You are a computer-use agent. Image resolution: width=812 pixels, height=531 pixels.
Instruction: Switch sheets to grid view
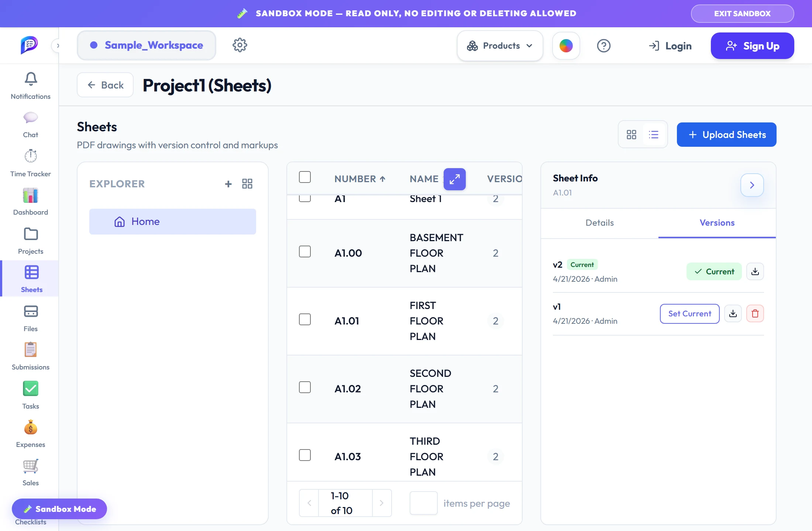[x=632, y=135]
